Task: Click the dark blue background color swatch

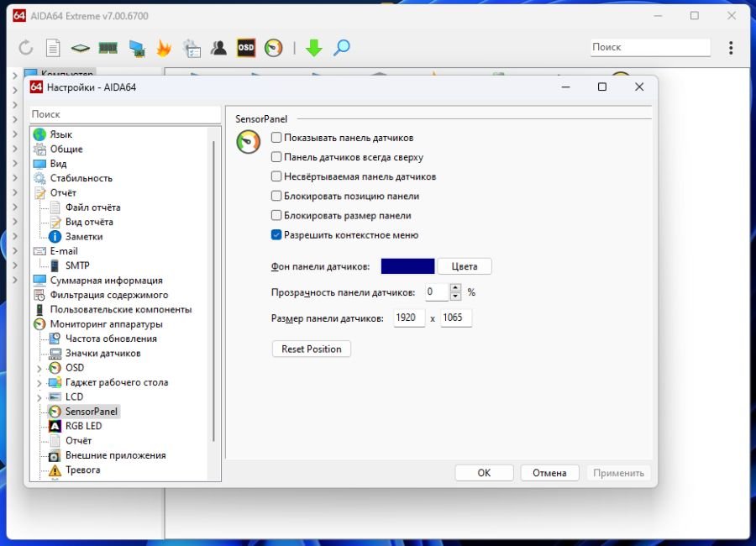Action: click(x=407, y=266)
